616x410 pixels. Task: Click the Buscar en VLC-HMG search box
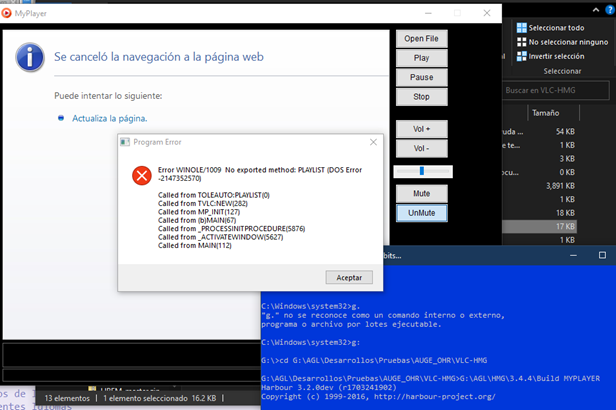pos(555,90)
